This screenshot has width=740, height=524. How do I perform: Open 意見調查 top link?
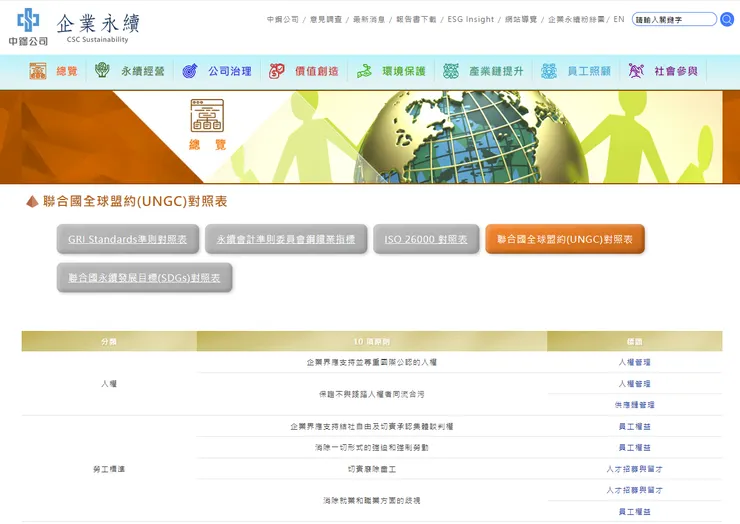point(326,19)
